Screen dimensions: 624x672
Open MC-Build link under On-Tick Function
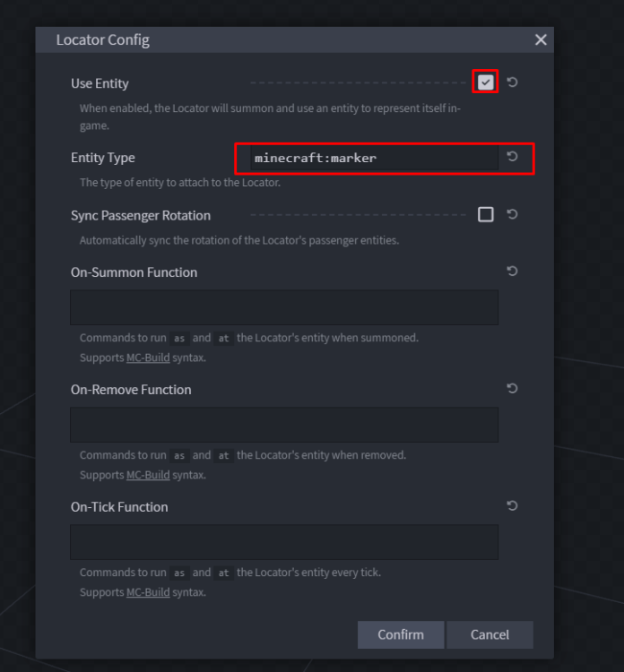point(148,592)
